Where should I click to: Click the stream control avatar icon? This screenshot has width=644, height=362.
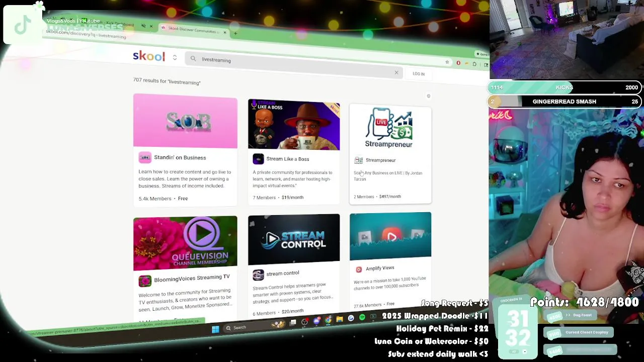tap(258, 275)
